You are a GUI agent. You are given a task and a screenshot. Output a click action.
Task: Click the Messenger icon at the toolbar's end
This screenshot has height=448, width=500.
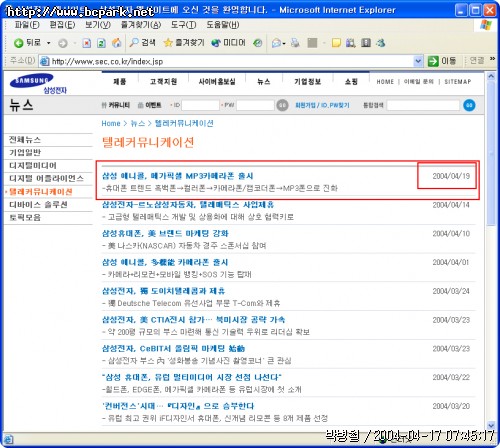pos(381,43)
